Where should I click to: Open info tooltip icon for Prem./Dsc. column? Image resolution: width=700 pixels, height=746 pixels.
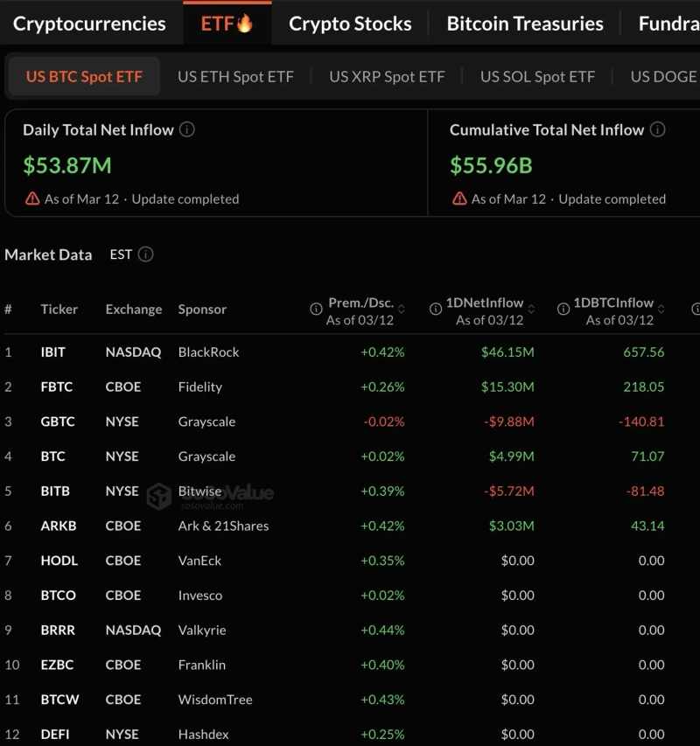click(316, 309)
